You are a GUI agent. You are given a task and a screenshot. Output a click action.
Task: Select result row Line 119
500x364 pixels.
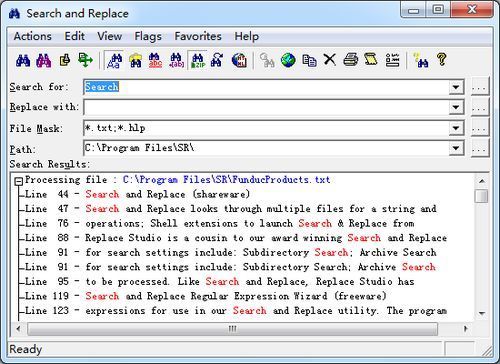[x=206, y=296]
